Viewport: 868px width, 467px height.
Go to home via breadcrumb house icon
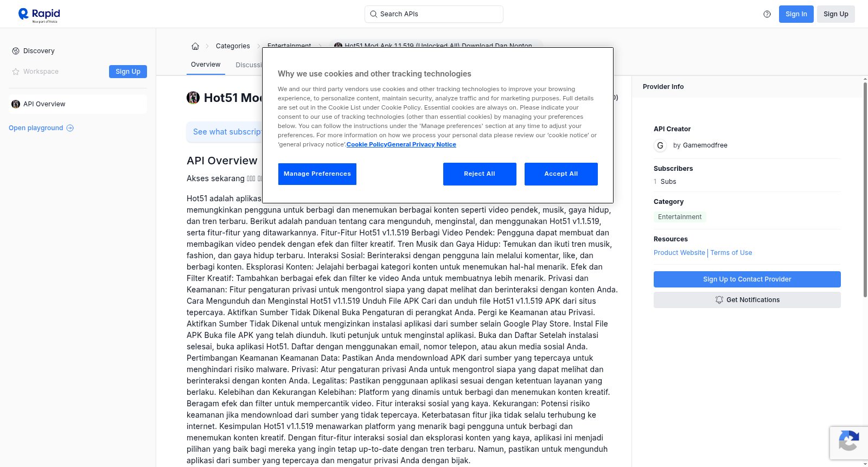195,46
